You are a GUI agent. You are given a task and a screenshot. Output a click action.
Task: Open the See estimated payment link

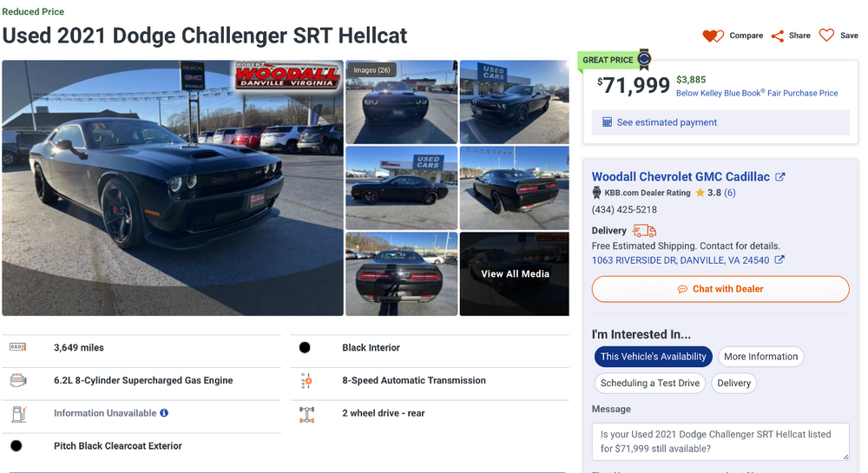pyautogui.click(x=667, y=122)
